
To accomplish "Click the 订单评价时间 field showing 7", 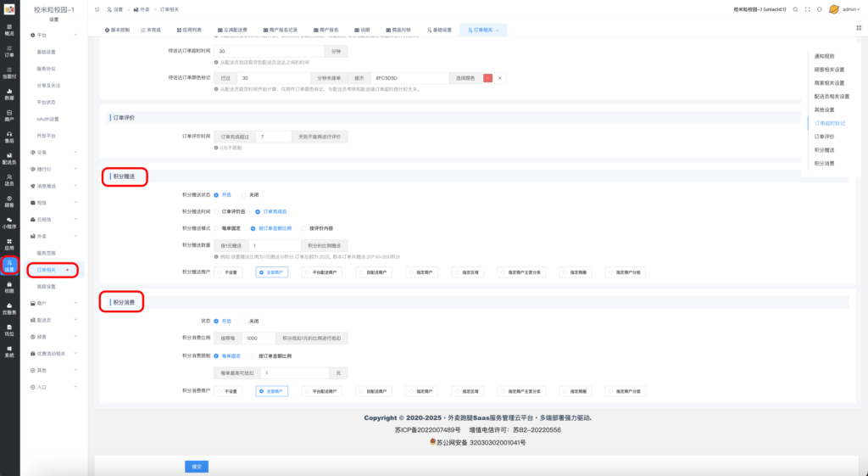I will [x=274, y=137].
